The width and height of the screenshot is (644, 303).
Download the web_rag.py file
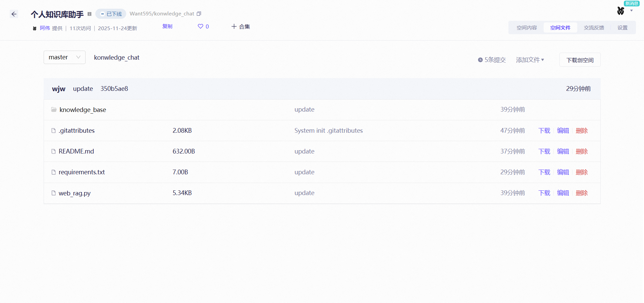pyautogui.click(x=544, y=193)
